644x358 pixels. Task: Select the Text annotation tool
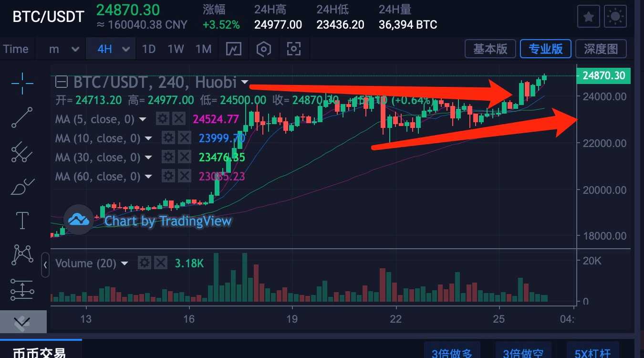22,220
